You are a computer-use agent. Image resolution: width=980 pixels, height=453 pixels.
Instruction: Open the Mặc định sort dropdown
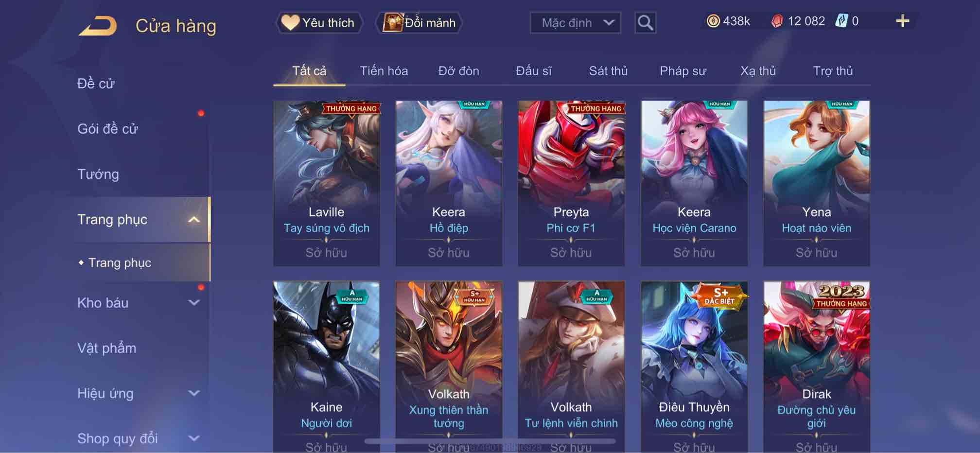pos(575,23)
